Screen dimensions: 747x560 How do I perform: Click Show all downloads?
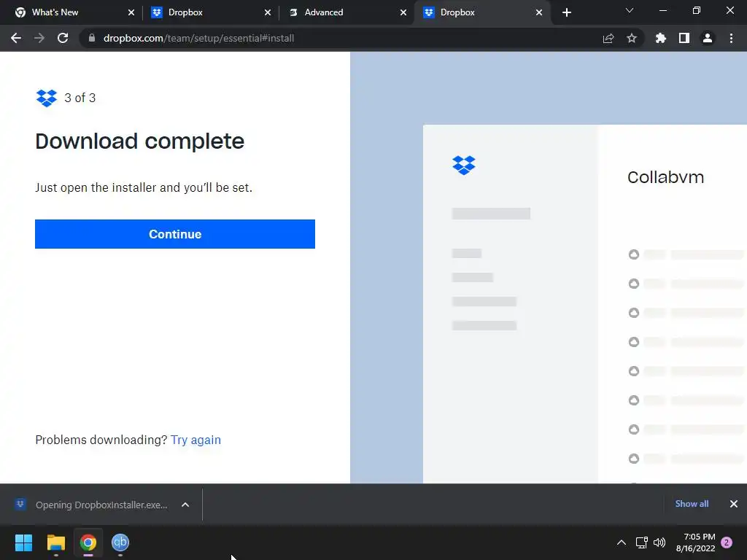[692, 504]
